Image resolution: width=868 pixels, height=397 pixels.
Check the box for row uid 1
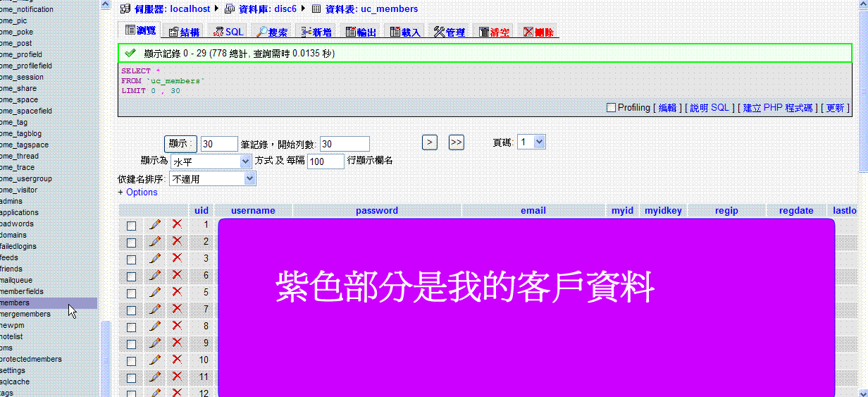131,226
